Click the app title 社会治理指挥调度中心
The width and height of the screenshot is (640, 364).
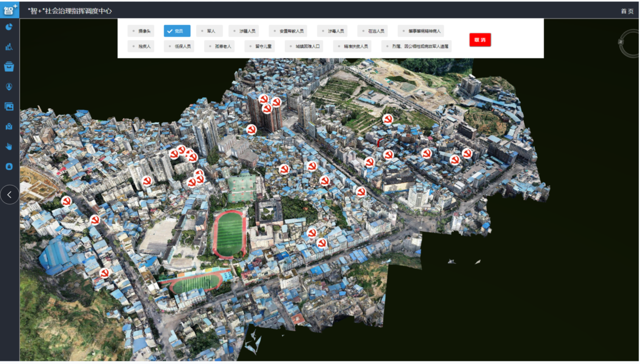pyautogui.click(x=70, y=11)
